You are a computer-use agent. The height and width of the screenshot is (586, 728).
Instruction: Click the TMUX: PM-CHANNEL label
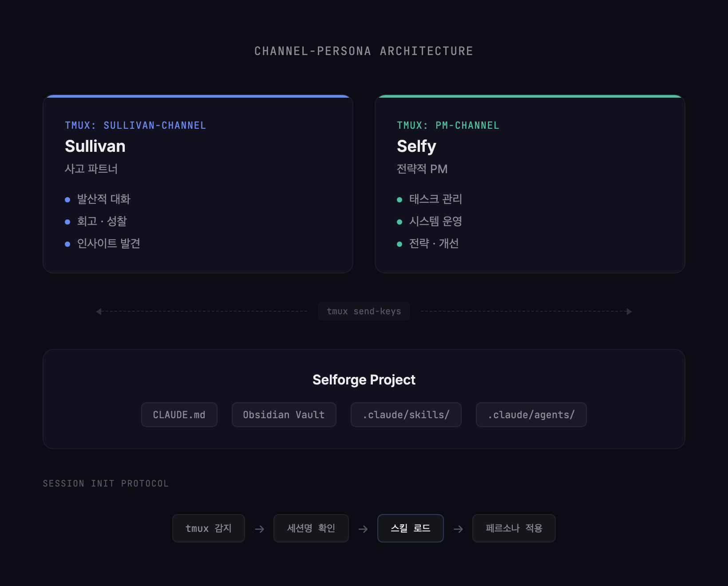[448, 125]
